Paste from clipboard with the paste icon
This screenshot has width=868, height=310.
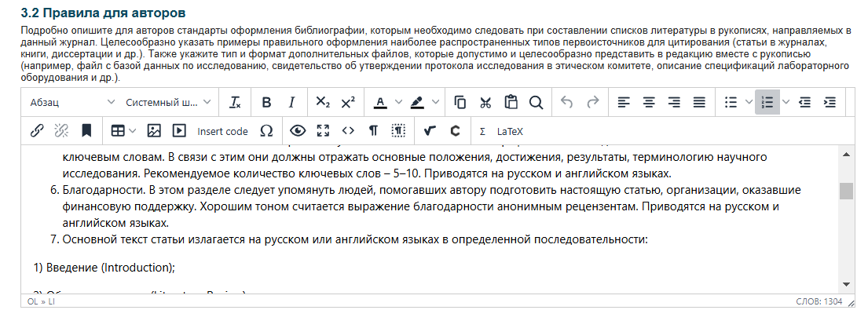[511, 102]
